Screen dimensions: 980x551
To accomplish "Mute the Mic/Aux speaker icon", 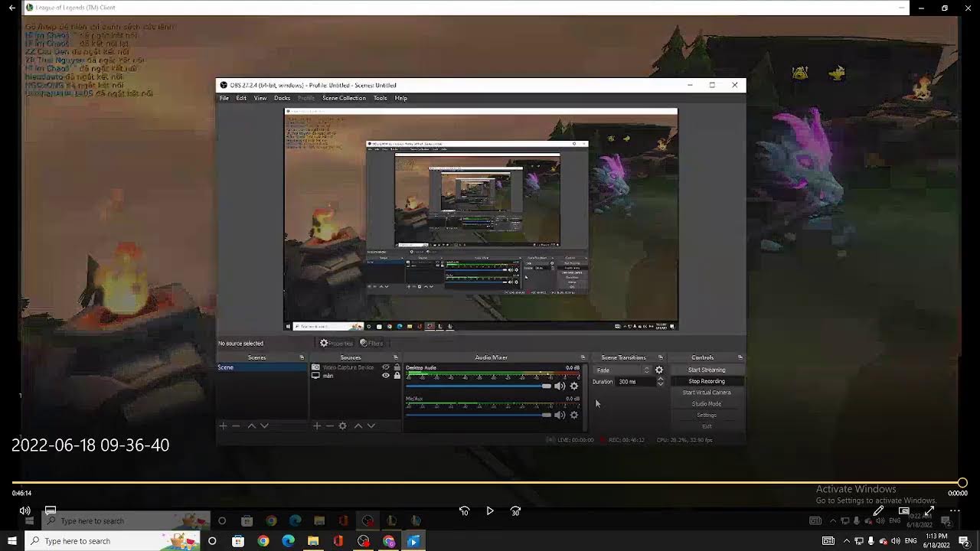I will click(x=560, y=415).
